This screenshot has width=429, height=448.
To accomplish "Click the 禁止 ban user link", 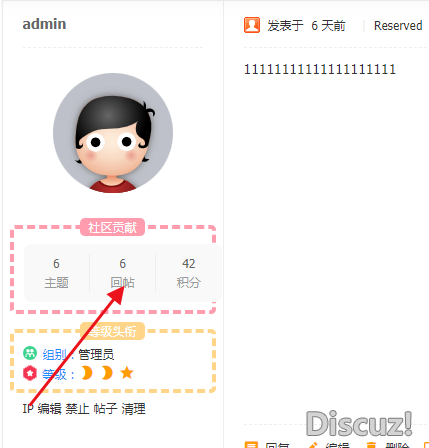I will click(77, 408).
